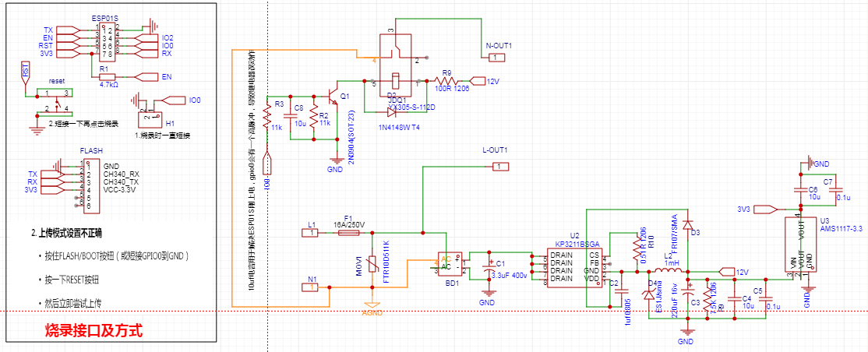Select the MOV1 varistor symbol
The height and width of the screenshot is (352, 868).
coord(372,266)
